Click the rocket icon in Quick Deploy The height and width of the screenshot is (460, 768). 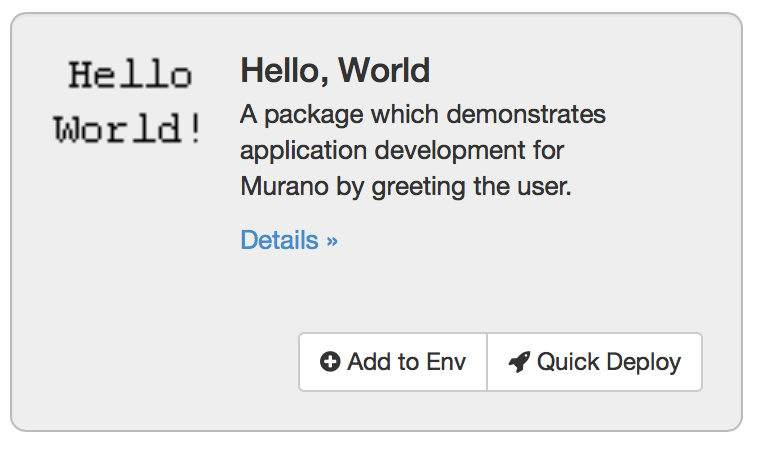coord(518,362)
